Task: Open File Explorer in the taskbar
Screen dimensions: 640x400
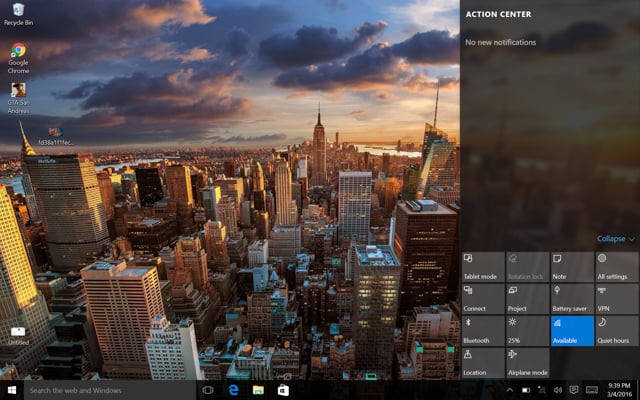Action: tap(258, 390)
